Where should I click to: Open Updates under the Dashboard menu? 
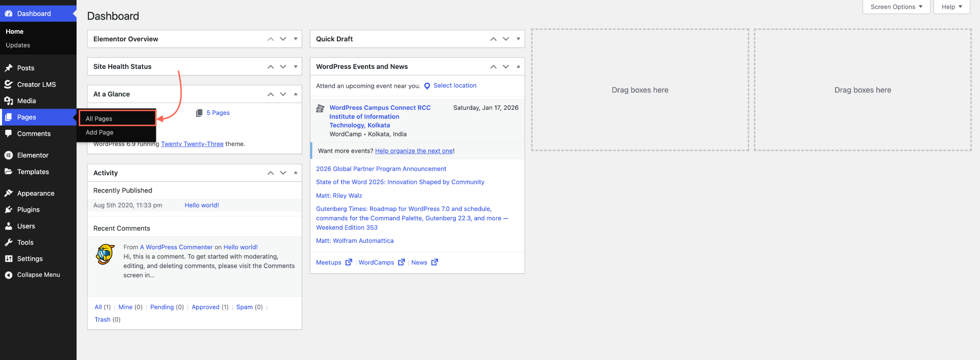coord(18,45)
